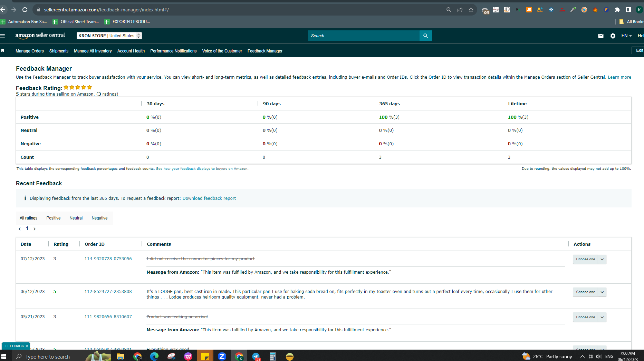The height and width of the screenshot is (361, 644).
Task: Switch to the Negative ratings tab
Action: coord(99,218)
